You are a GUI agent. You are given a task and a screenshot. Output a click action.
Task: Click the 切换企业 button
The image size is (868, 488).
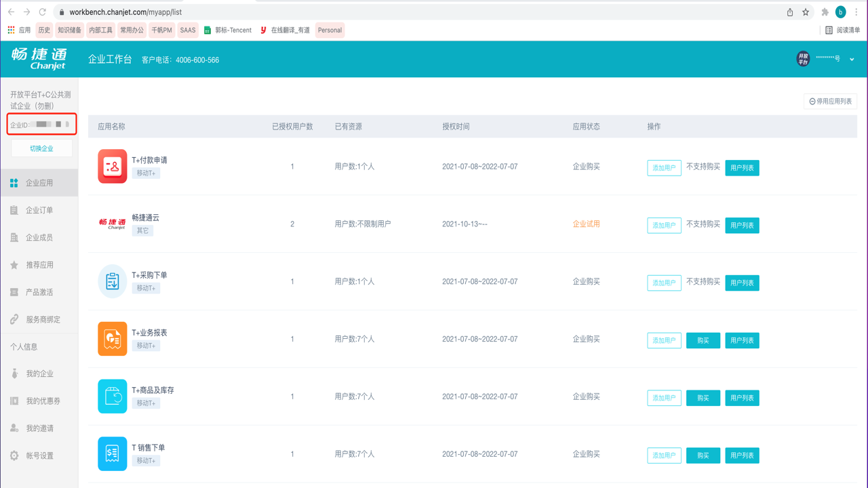pyautogui.click(x=41, y=148)
